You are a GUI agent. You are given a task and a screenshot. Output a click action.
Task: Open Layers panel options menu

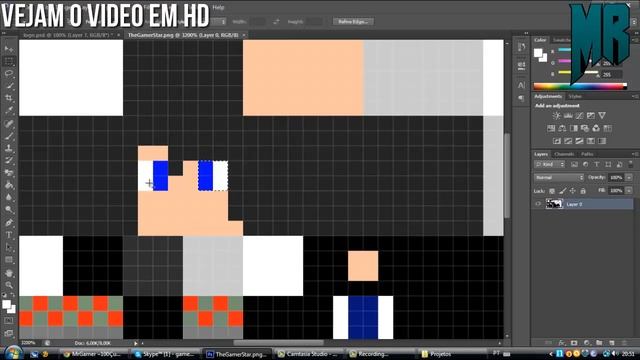[635, 154]
